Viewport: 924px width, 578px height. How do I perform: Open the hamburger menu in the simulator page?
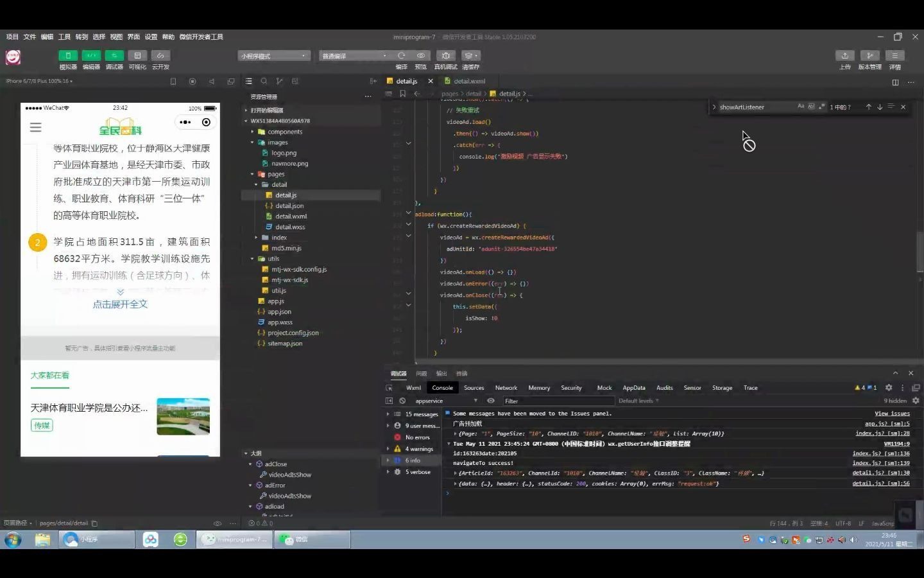pyautogui.click(x=36, y=127)
